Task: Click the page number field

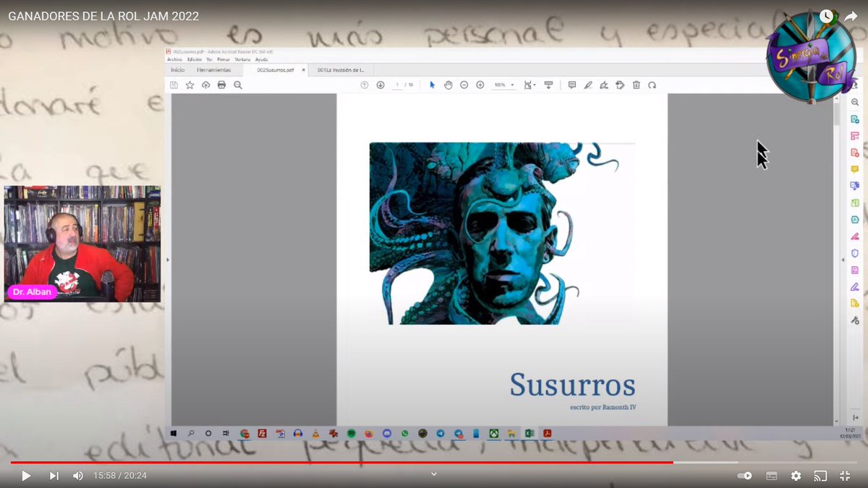Action: [x=397, y=85]
